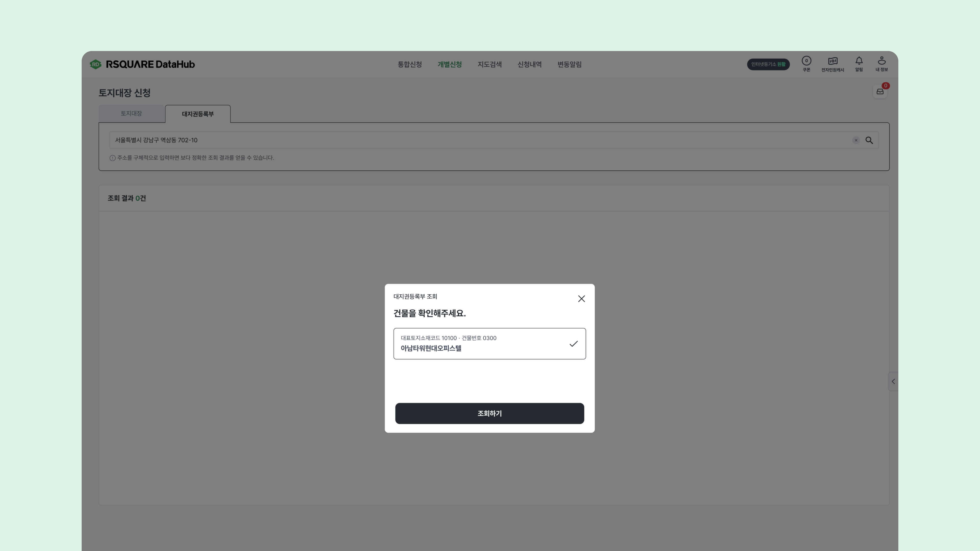This screenshot has height=551, width=980.
Task: Open the 지도검색 menu
Action: [x=490, y=65]
